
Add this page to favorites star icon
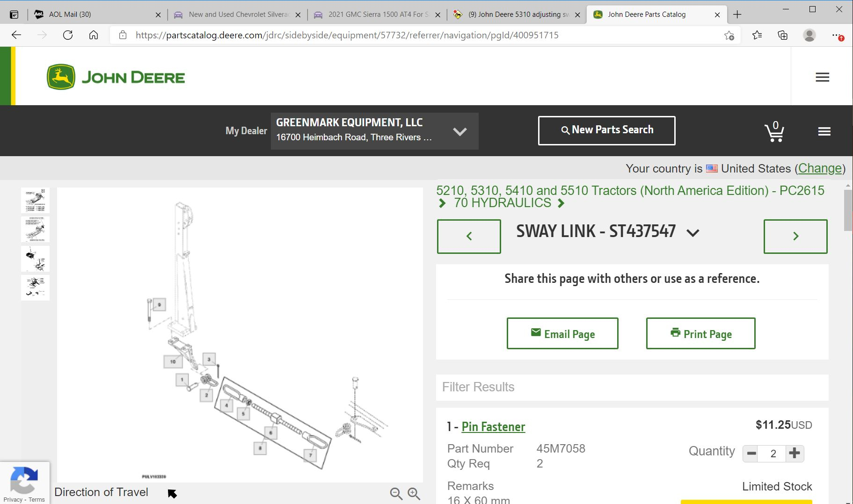(729, 36)
